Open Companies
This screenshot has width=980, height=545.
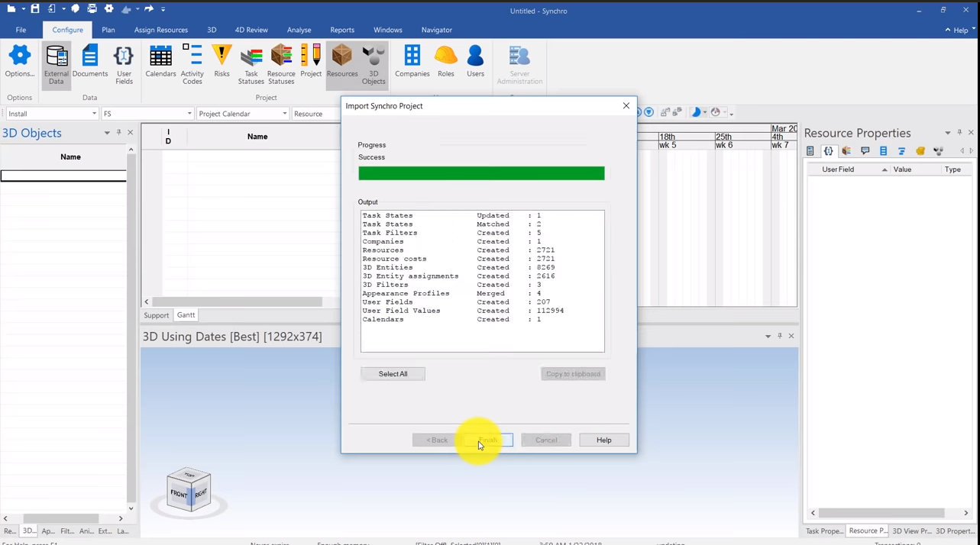(x=412, y=62)
